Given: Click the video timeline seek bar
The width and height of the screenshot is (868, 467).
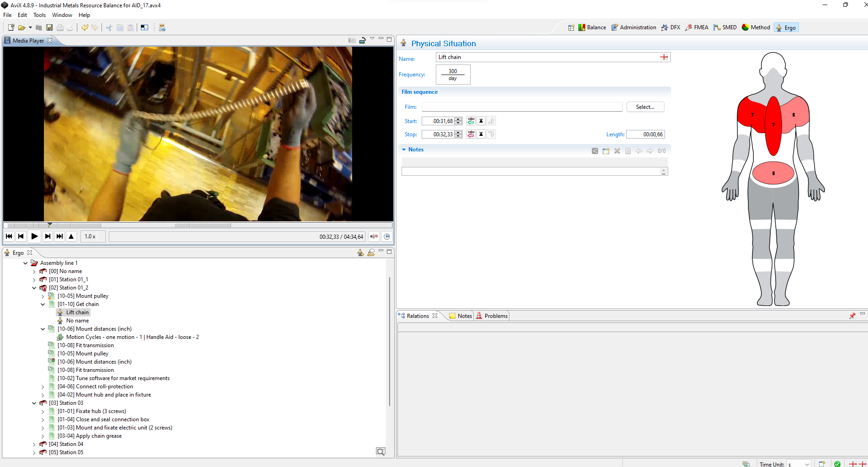Looking at the screenshot, I should (x=198, y=225).
